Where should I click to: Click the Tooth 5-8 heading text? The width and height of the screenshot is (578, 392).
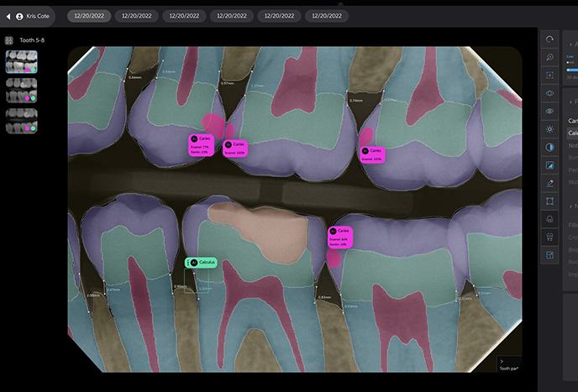32,40
